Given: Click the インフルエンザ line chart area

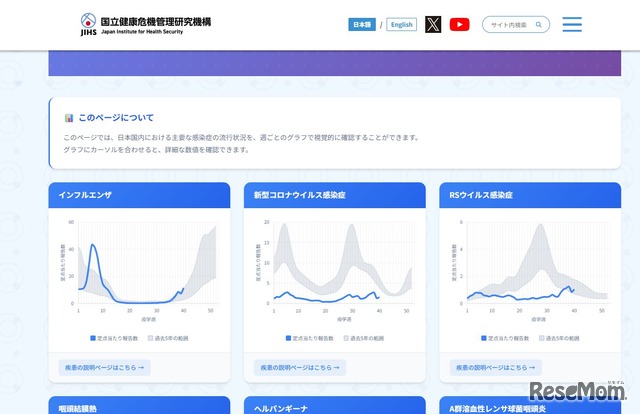Looking at the screenshot, I should click(x=148, y=263).
